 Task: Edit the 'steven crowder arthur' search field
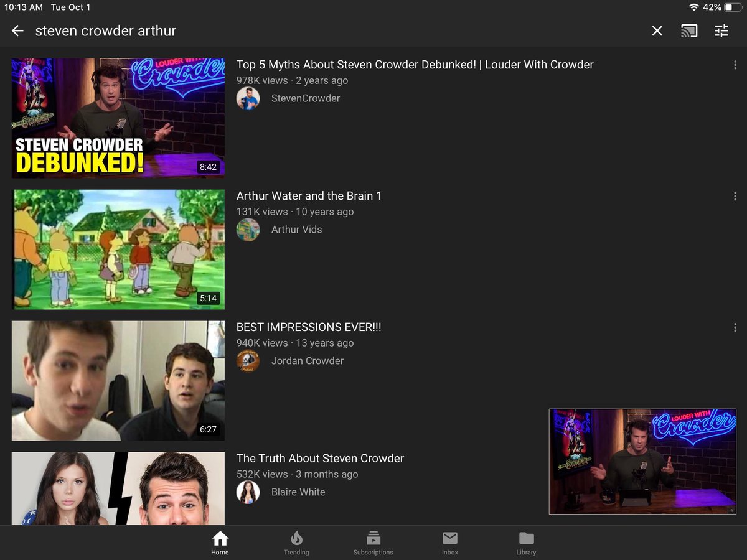coord(106,30)
